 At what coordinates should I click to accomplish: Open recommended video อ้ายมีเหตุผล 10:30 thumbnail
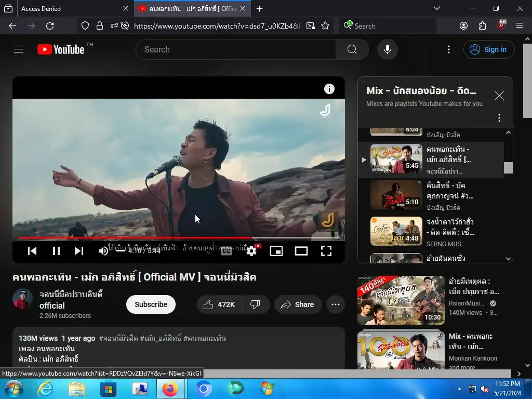[401, 300]
